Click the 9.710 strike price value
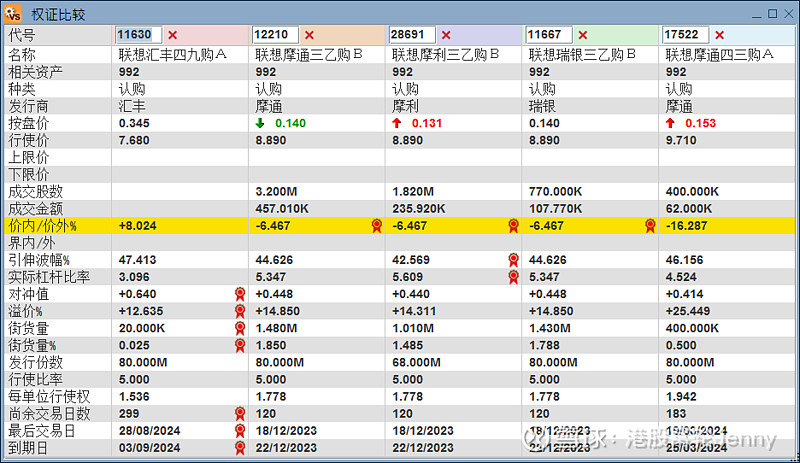The width and height of the screenshot is (800, 463). coord(681,140)
